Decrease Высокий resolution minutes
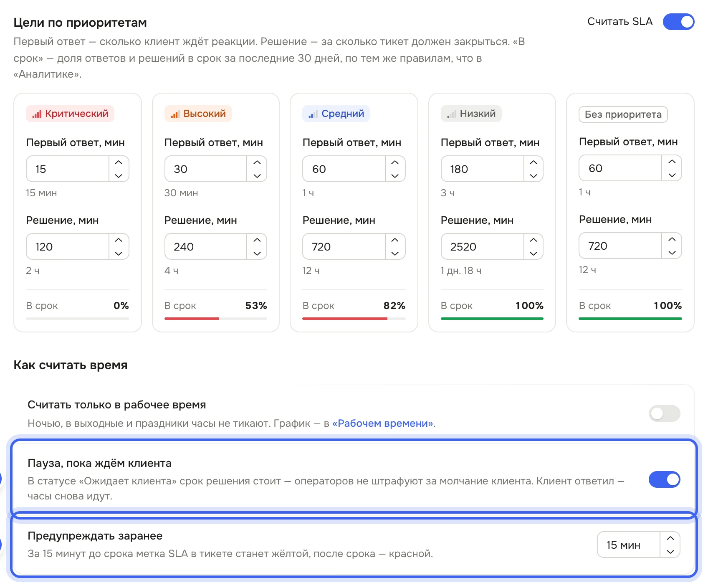The width and height of the screenshot is (708, 588). click(x=257, y=253)
